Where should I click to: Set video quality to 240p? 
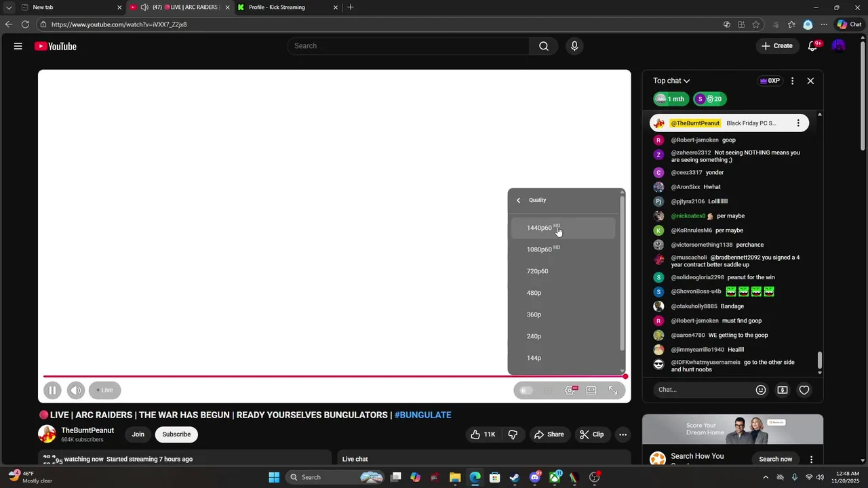pyautogui.click(x=564, y=336)
